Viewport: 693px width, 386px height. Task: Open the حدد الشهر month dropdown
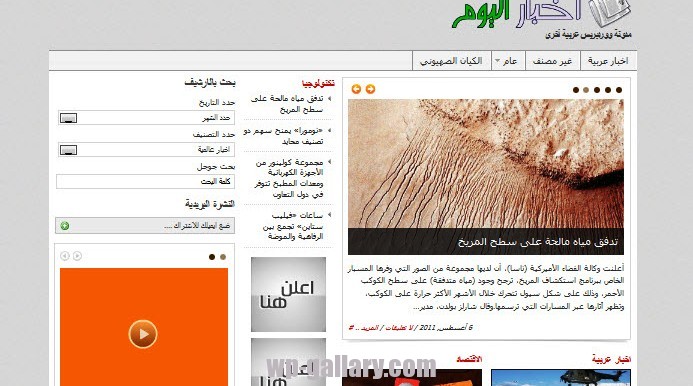[x=146, y=118]
